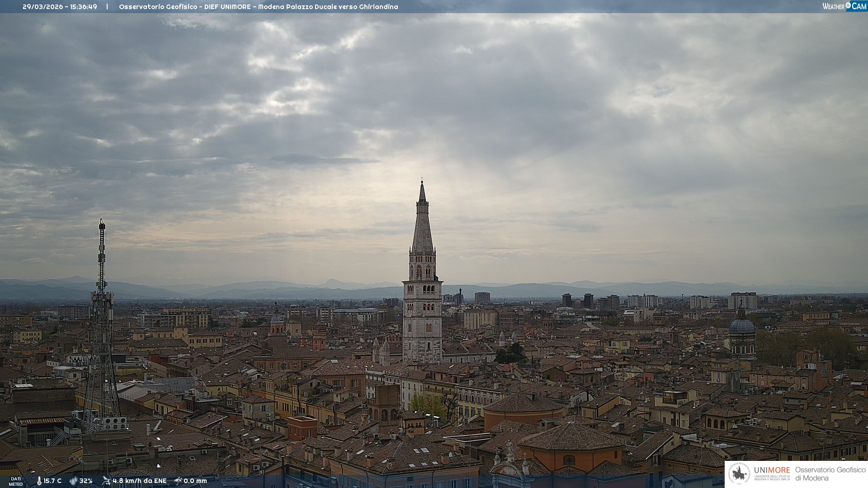Open the WeatherCam logo link
This screenshot has width=868, height=488.
844,6
